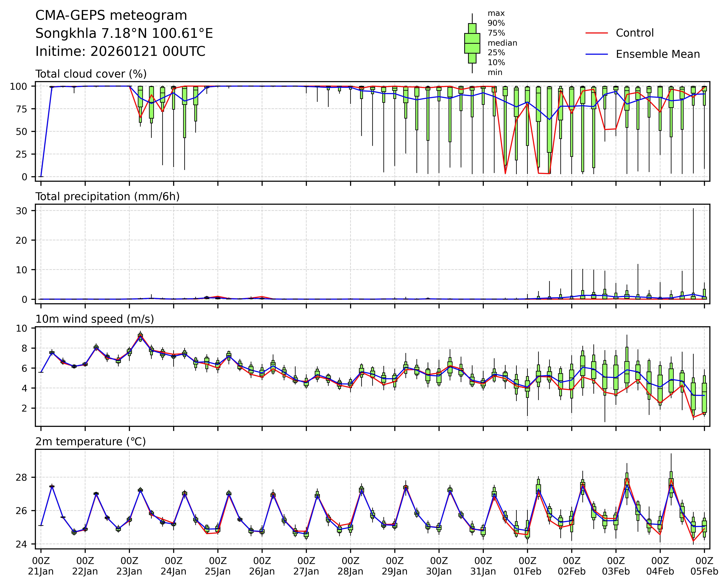The width and height of the screenshot is (728, 586).
Task: Click the 'median' legend percentile label
Action: (502, 43)
